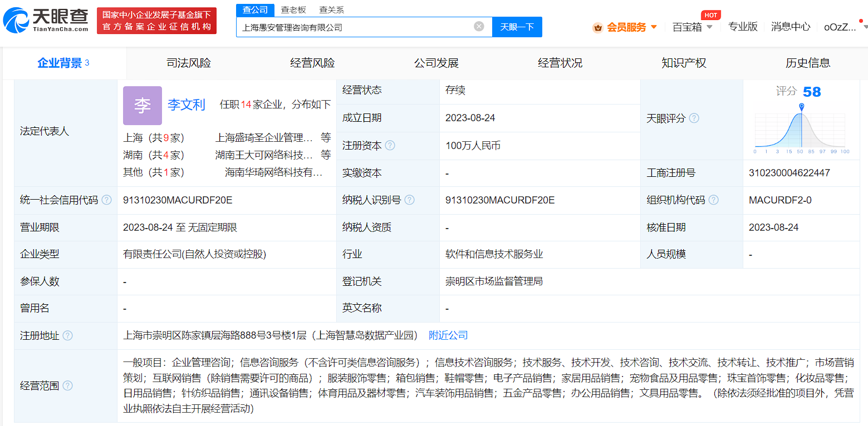Viewport: 868px width, 426px height.
Task: Click the credit code 91310230MACURDF20E under 统一社会信用代码
Action: 178,200
